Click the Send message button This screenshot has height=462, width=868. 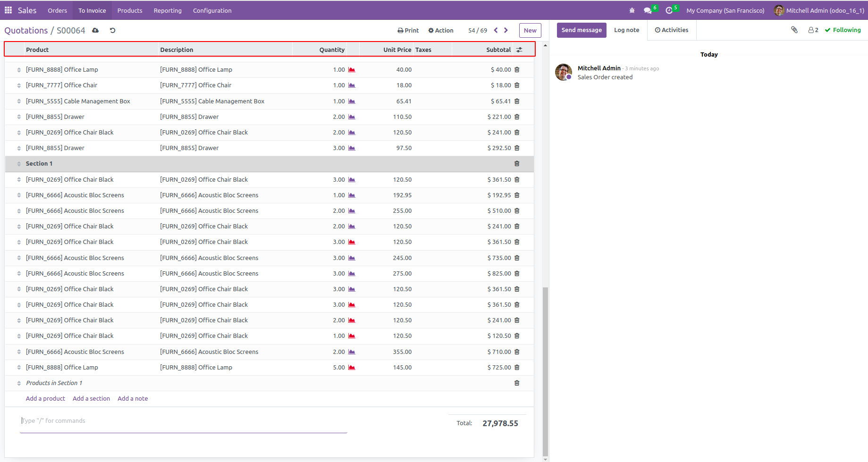click(581, 30)
